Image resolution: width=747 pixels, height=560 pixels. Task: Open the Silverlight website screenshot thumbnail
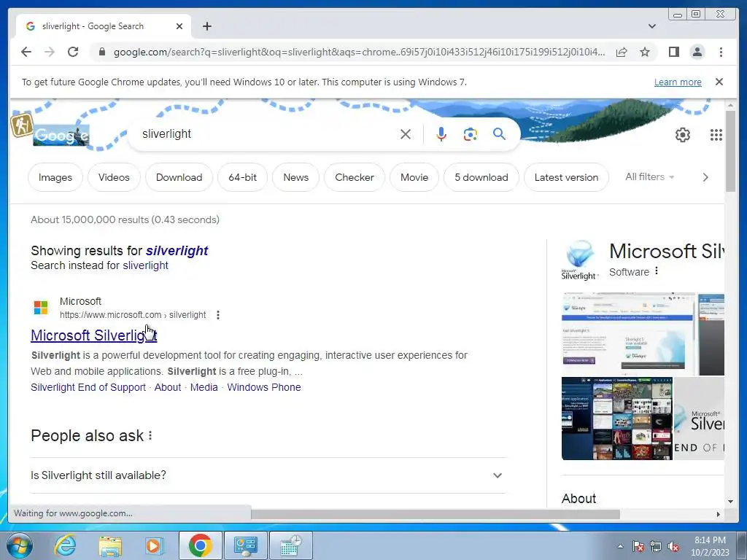628,334
